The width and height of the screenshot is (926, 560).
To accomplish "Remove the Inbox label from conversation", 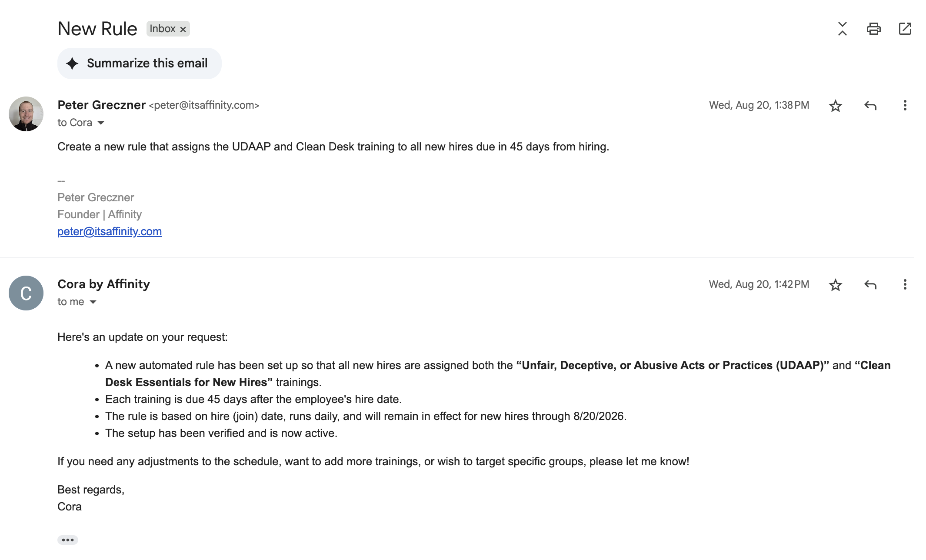I will [x=183, y=29].
